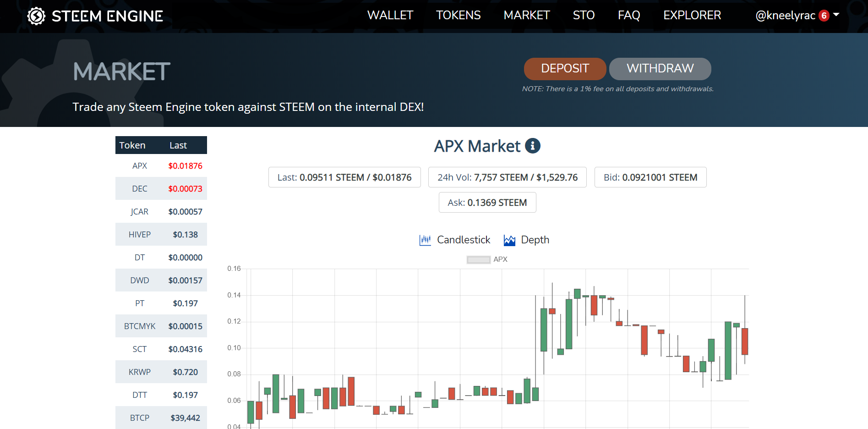Screen dimensions: 868x429
Task: Click the DEC price $0.00073
Action: tap(185, 189)
